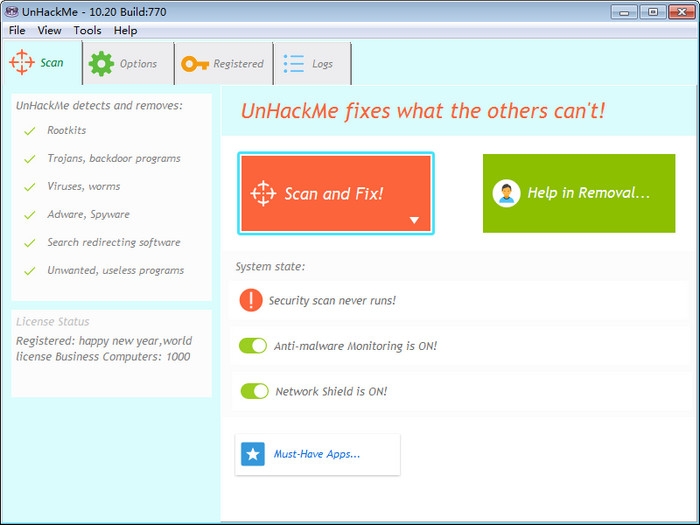Close the UnHackMe window
This screenshot has height=525, width=700.
point(682,12)
